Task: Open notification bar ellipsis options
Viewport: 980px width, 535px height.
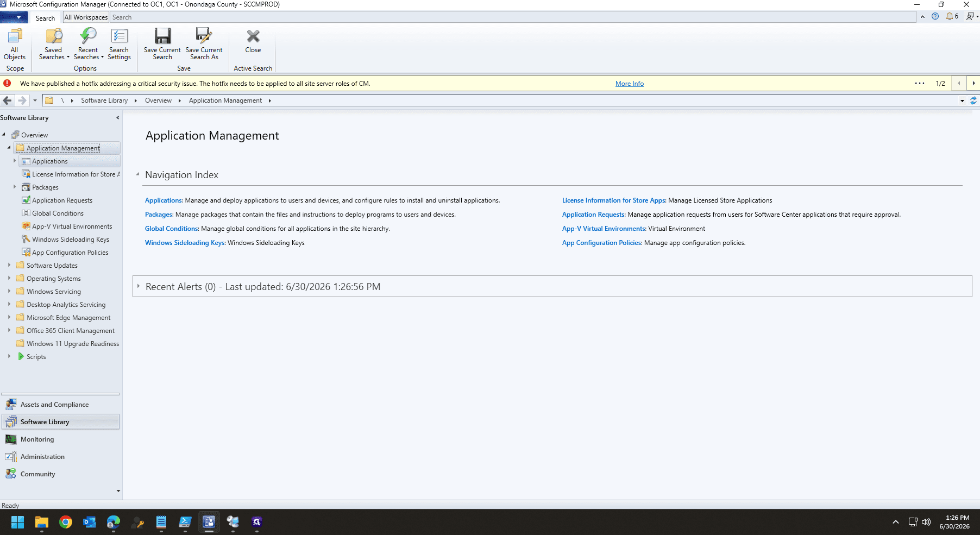Action: point(920,83)
